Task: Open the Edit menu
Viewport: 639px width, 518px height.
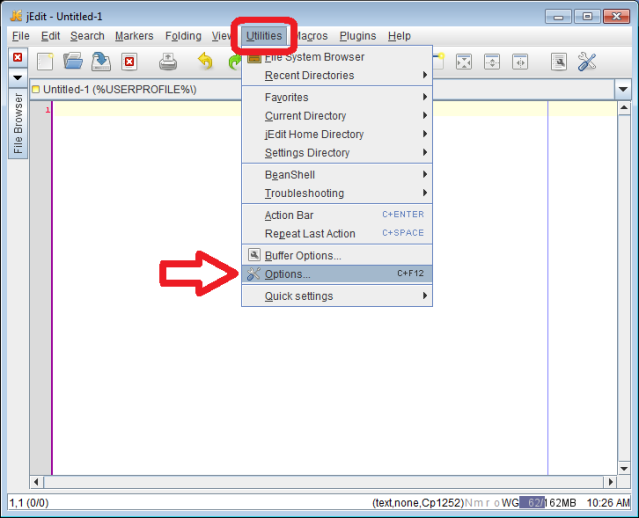Action: click(x=51, y=36)
